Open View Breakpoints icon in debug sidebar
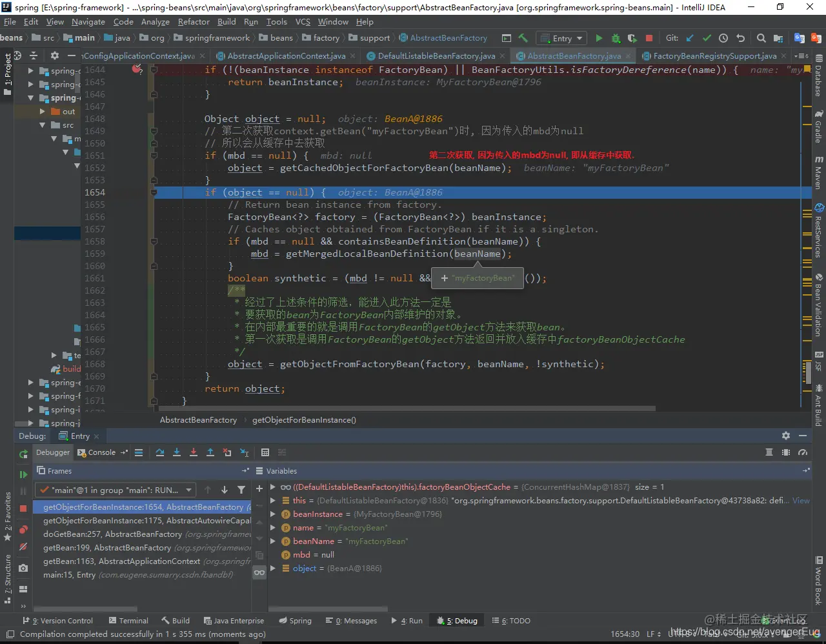The image size is (826, 644). 23,530
